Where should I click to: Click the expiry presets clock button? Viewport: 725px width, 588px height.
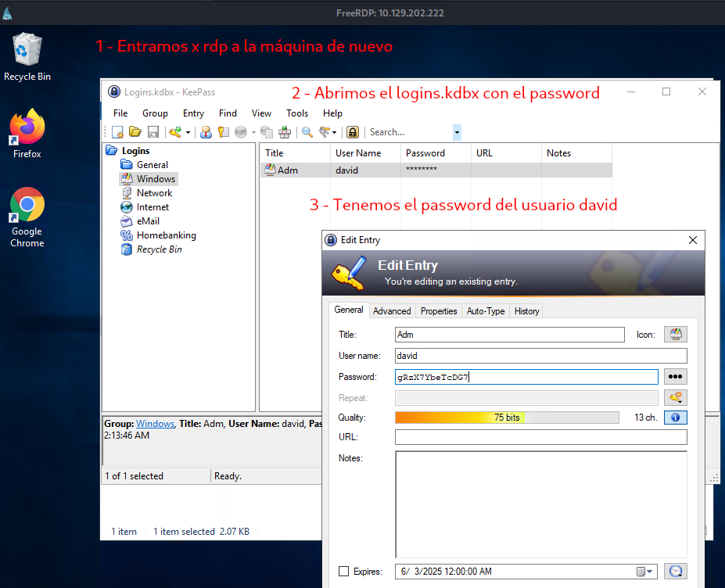click(x=675, y=572)
